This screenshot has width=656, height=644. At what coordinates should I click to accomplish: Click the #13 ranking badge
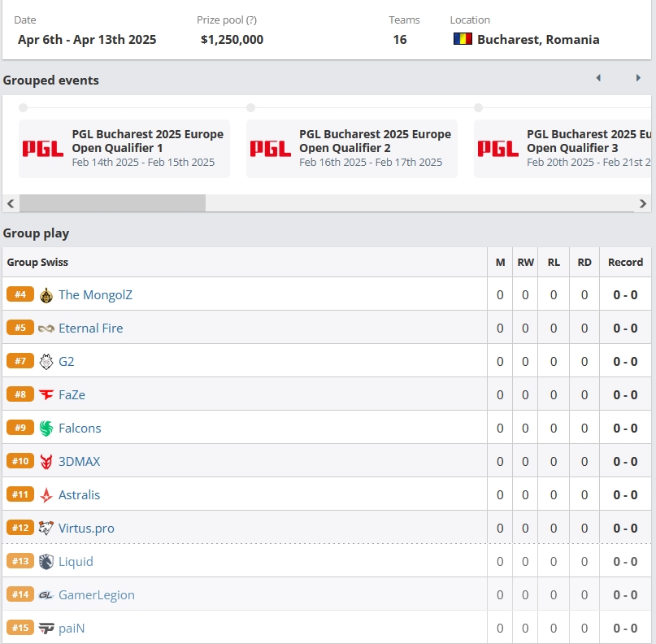tap(20, 561)
